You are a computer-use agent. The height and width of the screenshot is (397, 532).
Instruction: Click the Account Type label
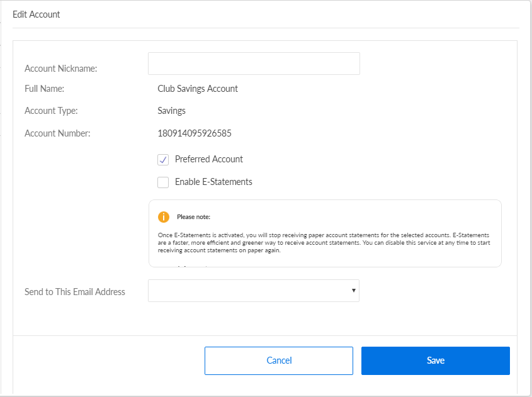pyautogui.click(x=51, y=111)
